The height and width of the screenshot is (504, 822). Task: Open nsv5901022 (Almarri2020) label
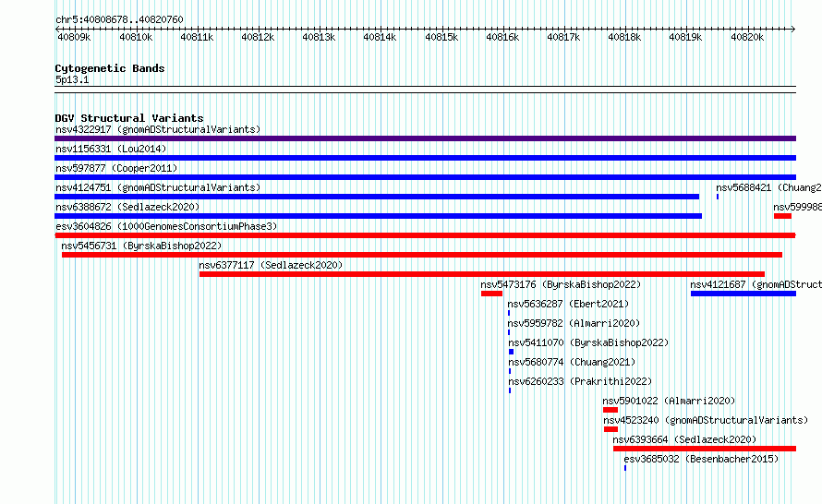coord(669,401)
